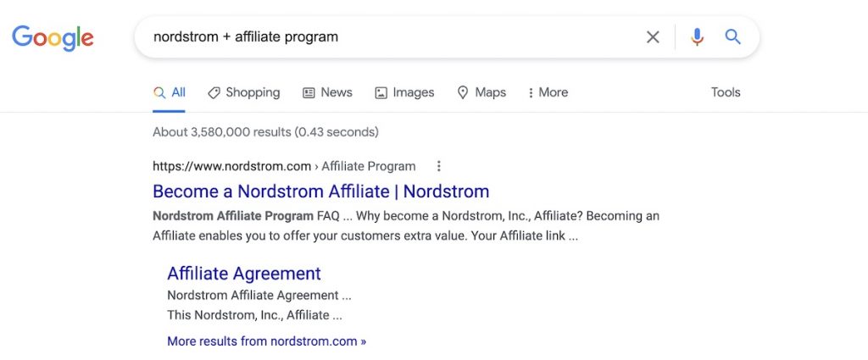Switch to the News tab label

tap(337, 92)
